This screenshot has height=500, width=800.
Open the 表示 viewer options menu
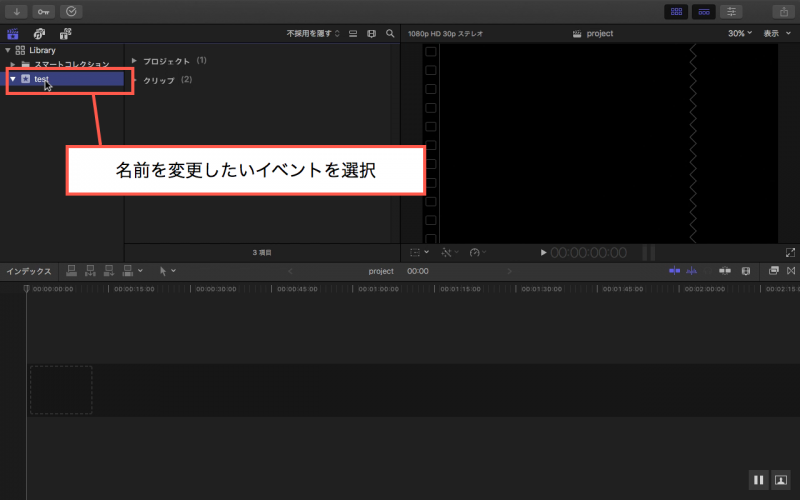point(777,34)
